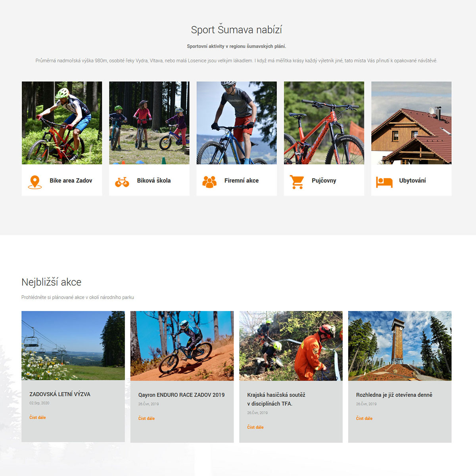
Task: Open Rozhledna je již otevřena denně article
Action: (x=394, y=395)
